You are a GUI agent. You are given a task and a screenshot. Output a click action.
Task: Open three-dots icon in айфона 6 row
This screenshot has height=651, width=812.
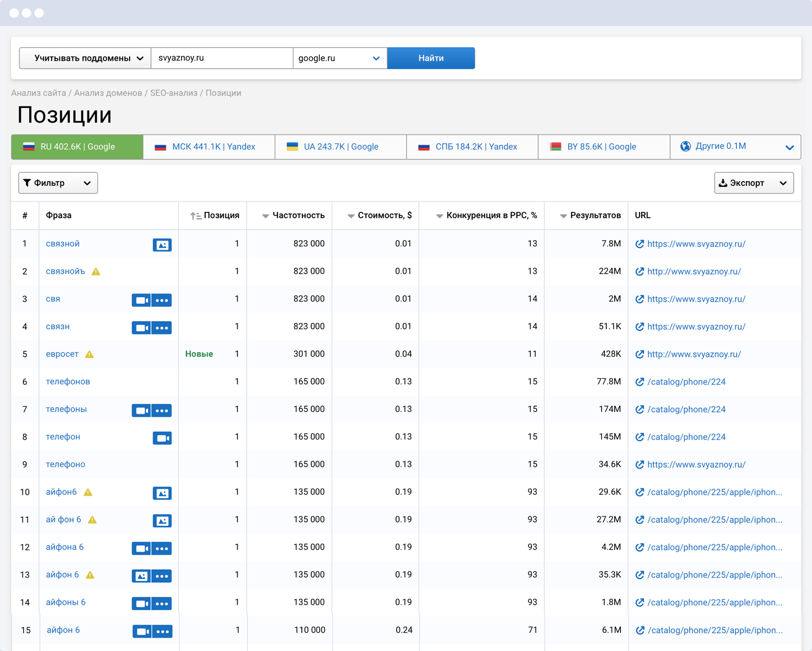coord(162,548)
